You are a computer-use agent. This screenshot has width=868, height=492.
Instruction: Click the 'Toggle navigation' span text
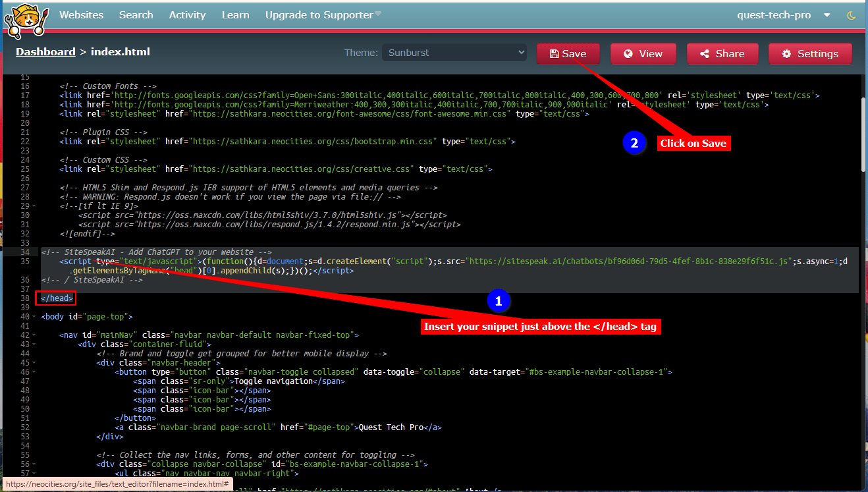coord(273,381)
